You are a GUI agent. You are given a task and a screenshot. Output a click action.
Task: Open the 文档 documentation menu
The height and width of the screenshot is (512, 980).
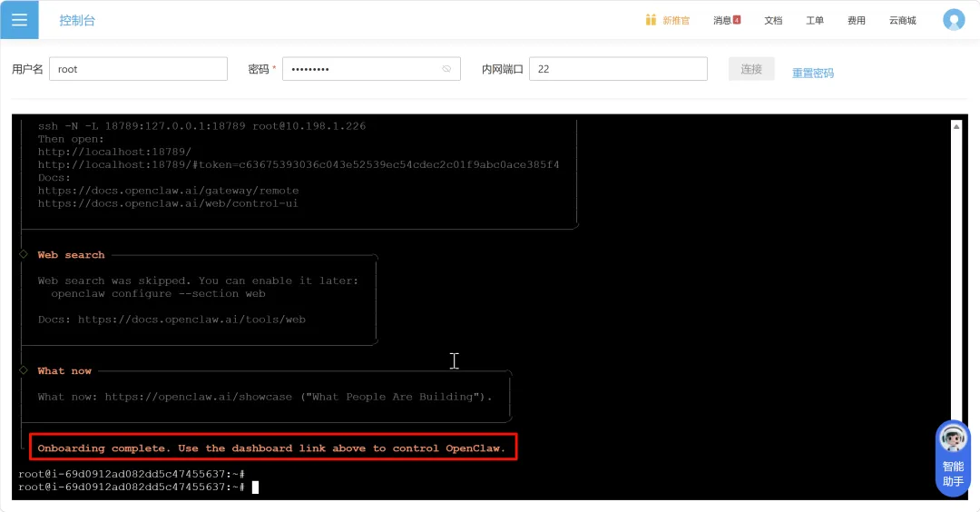coord(773,21)
